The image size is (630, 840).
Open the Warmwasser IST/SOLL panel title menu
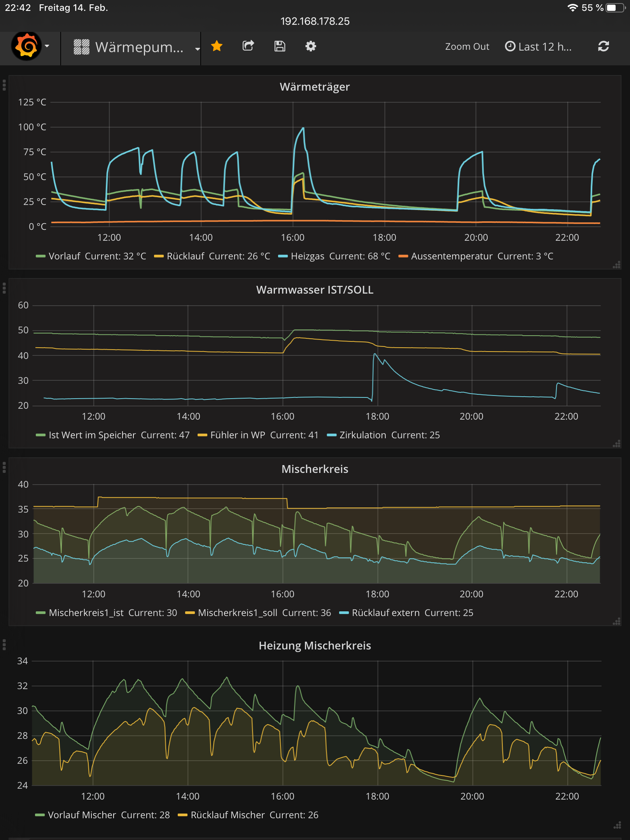[x=315, y=290]
